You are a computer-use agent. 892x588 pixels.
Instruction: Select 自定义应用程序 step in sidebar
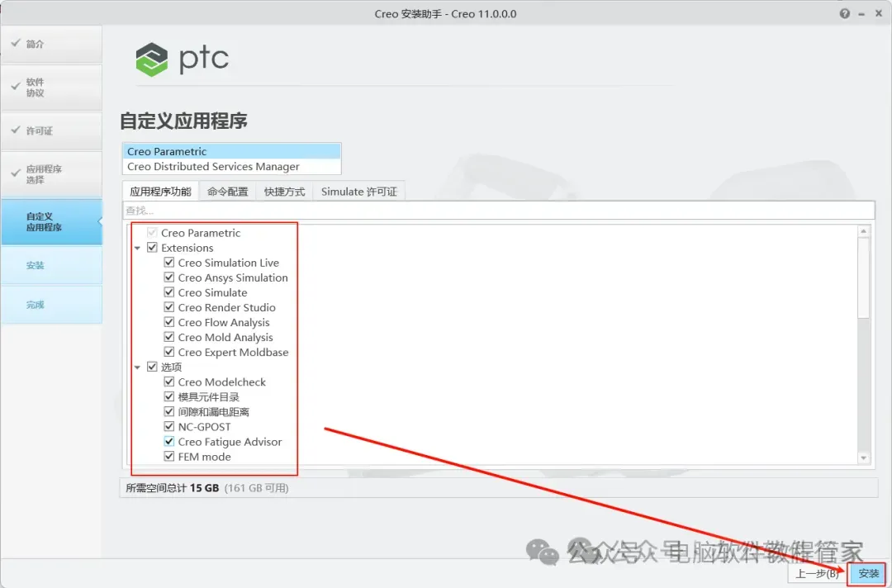click(52, 222)
